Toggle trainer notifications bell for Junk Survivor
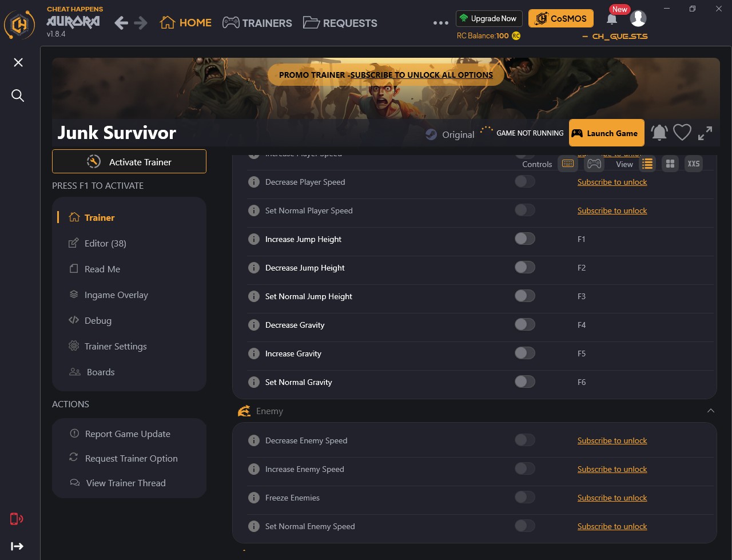 point(659,133)
